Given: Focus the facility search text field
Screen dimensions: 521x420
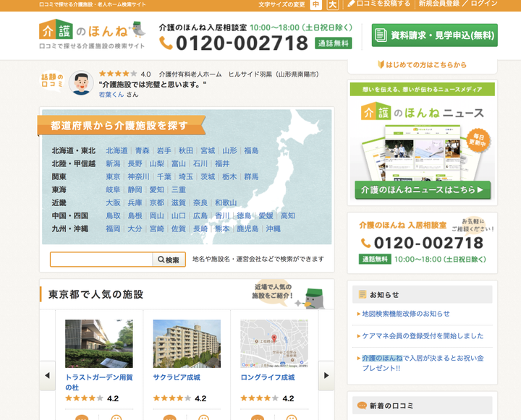Looking at the screenshot, I should [x=101, y=260].
